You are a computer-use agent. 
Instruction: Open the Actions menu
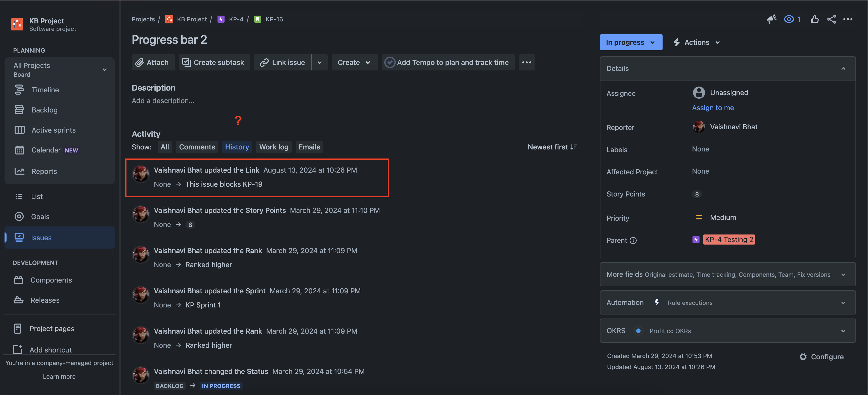point(697,42)
